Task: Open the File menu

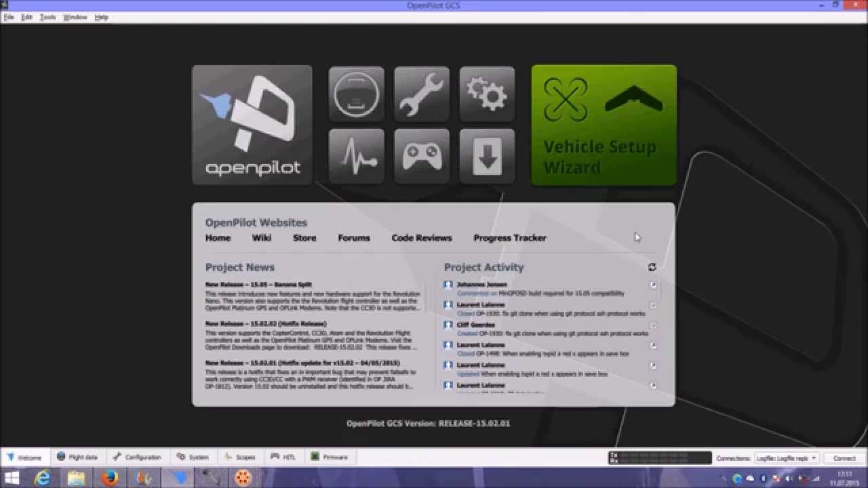Action: pyautogui.click(x=9, y=17)
